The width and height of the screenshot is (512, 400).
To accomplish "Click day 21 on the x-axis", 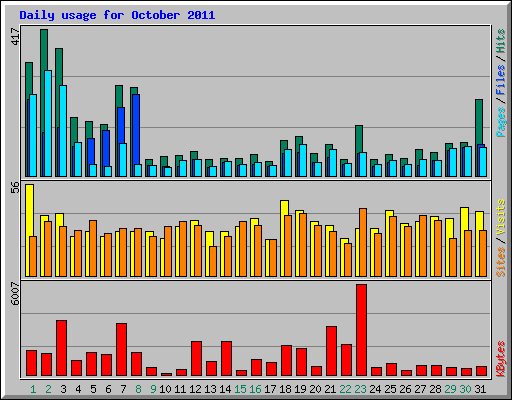I will pos(330,389).
